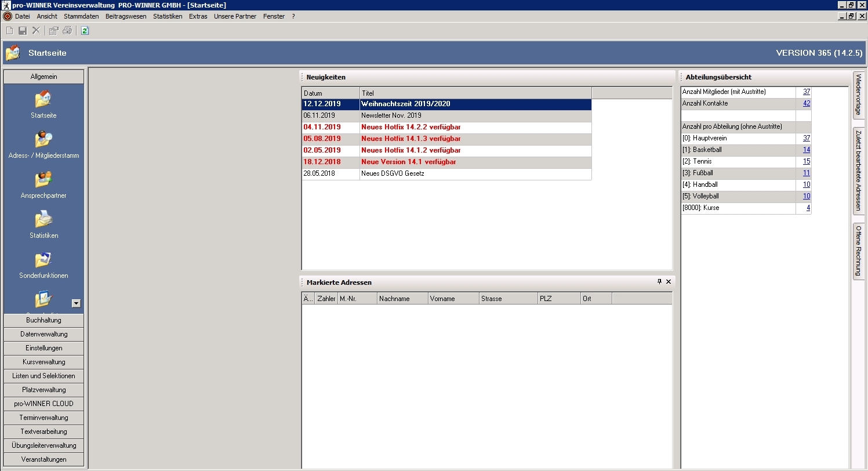
Task: Expand the Buchhaltung sidebar section
Action: click(43, 320)
